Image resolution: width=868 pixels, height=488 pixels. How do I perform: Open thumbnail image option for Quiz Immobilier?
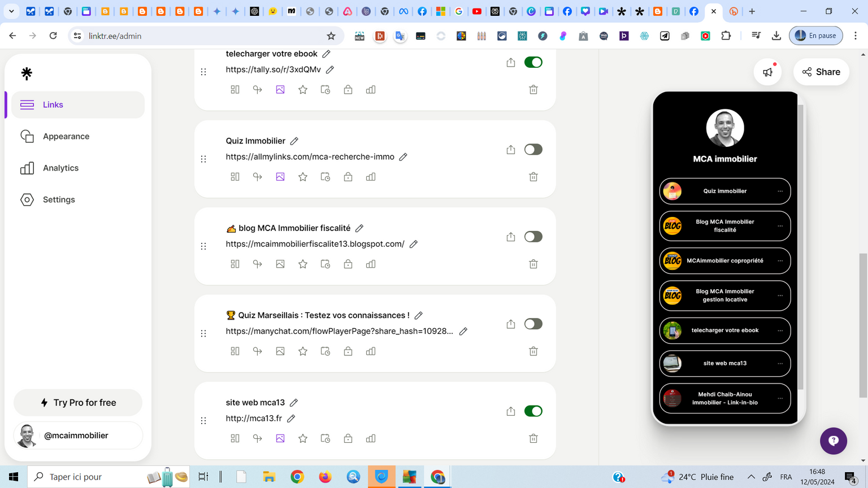coord(280,177)
